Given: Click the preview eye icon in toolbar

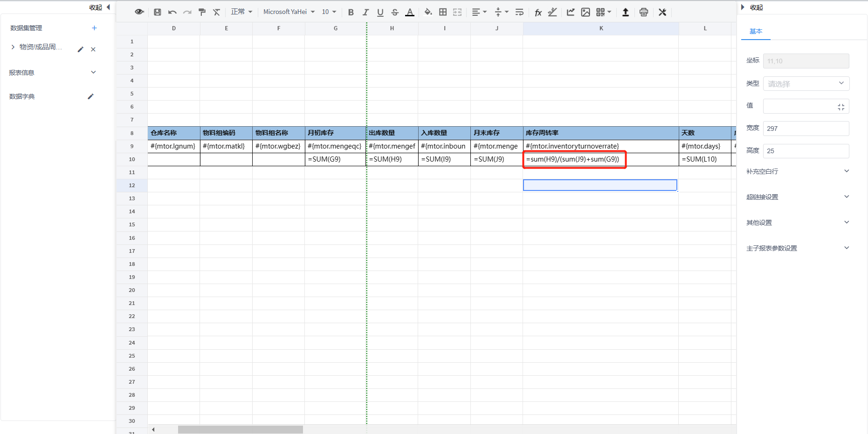Looking at the screenshot, I should pyautogui.click(x=139, y=12).
